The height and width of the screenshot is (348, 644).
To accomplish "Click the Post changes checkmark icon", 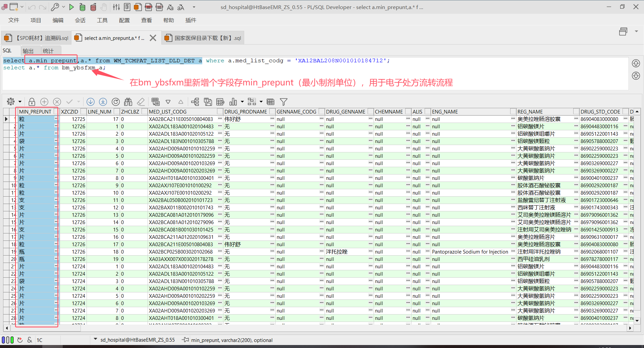I will point(69,101).
